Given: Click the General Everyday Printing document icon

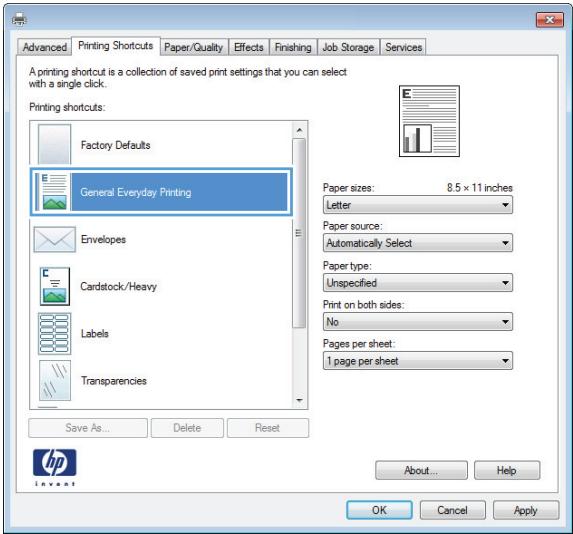Looking at the screenshot, I should [54, 192].
